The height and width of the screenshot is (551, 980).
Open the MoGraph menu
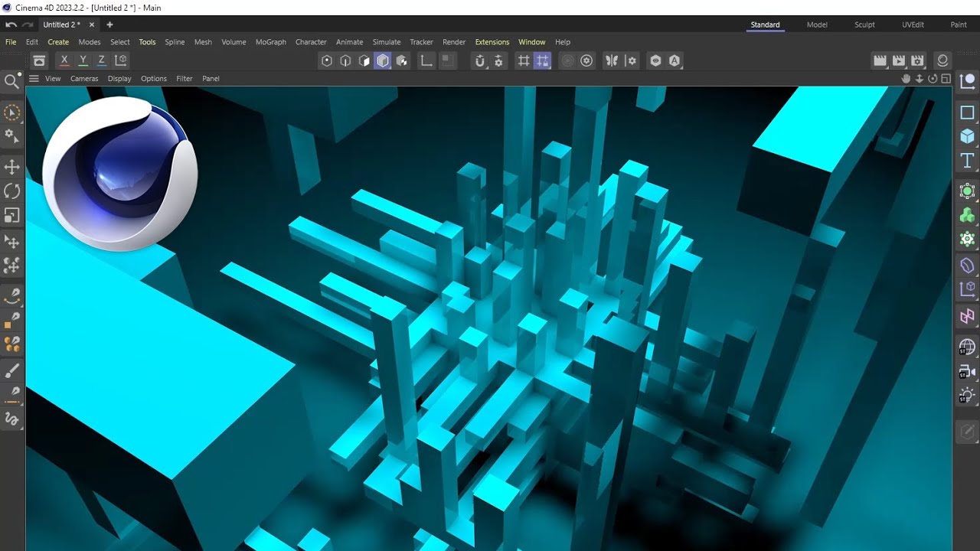coord(271,42)
